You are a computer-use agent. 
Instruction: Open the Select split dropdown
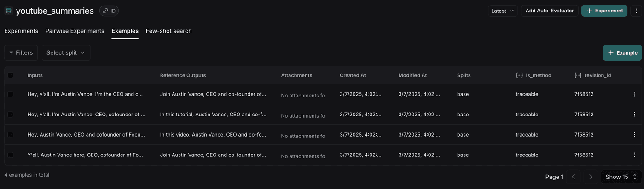66,53
